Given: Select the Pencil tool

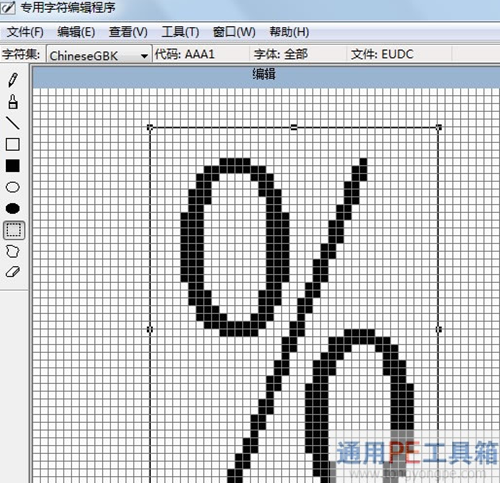Looking at the screenshot, I should pyautogui.click(x=13, y=80).
